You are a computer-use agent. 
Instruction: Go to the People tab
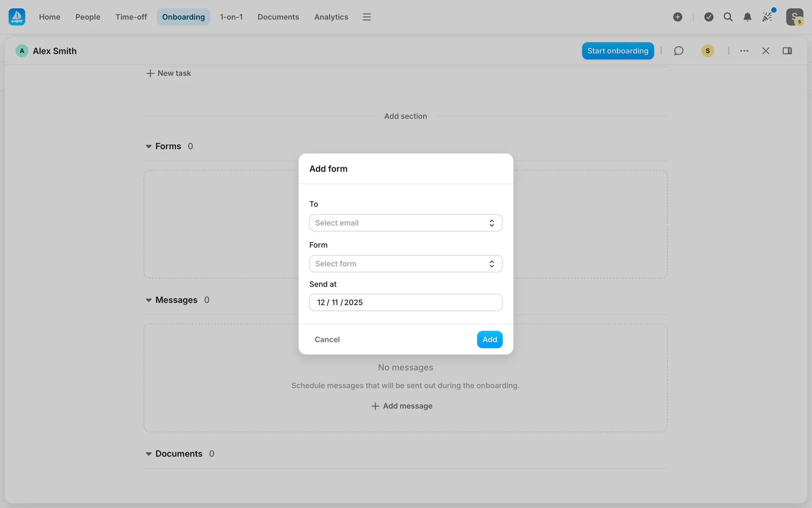point(88,17)
